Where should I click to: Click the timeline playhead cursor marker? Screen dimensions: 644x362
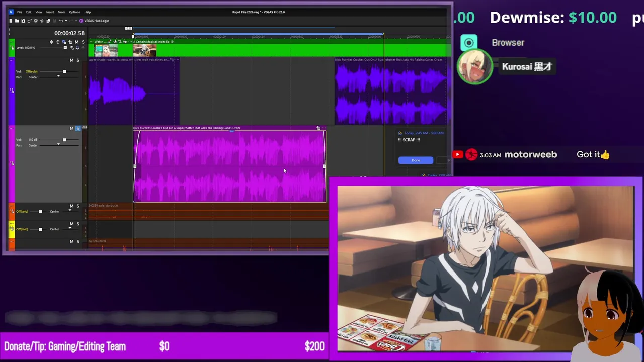(133, 36)
